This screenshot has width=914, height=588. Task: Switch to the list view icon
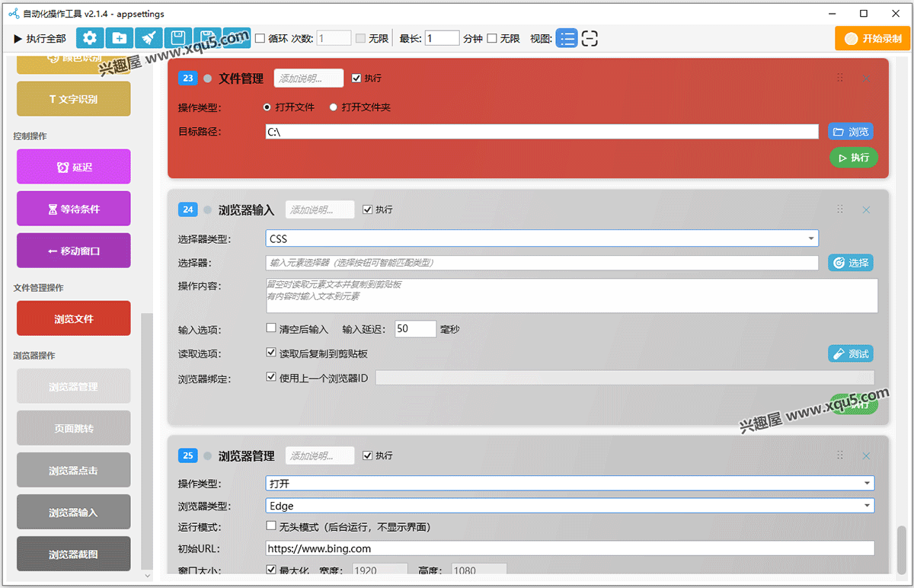[x=567, y=38]
